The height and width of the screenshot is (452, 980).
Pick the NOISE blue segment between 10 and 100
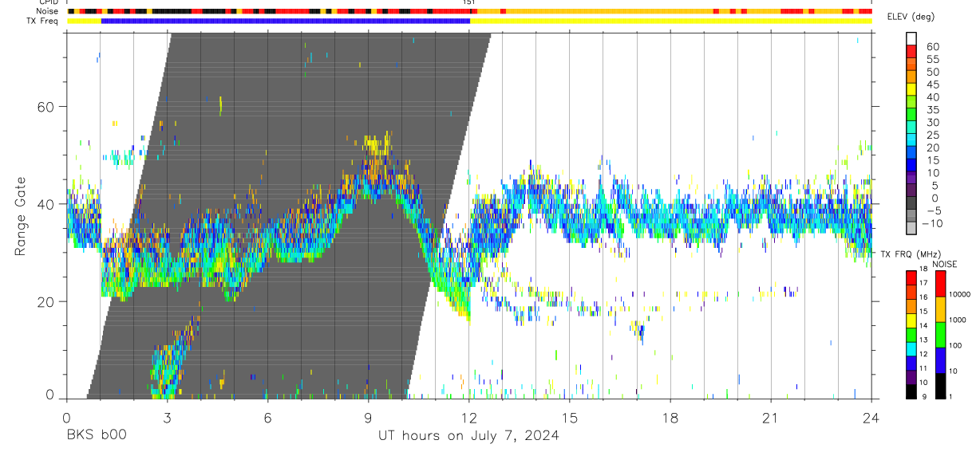click(x=941, y=360)
